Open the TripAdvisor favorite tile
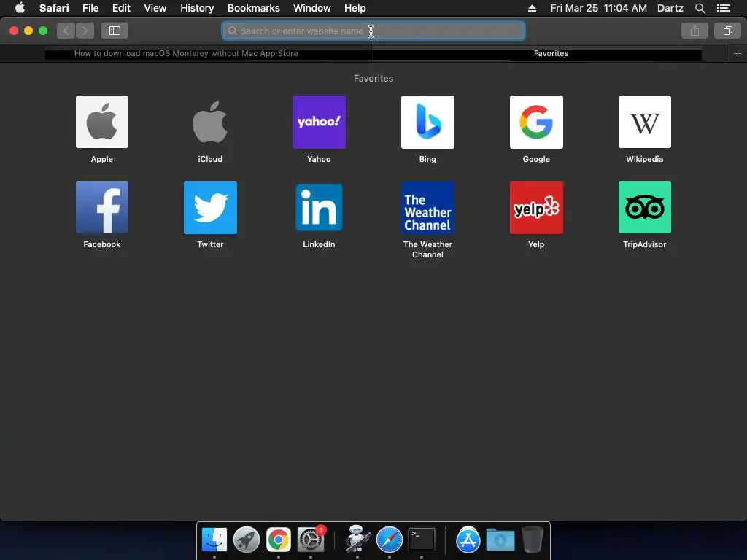This screenshot has width=747, height=560. click(x=645, y=207)
